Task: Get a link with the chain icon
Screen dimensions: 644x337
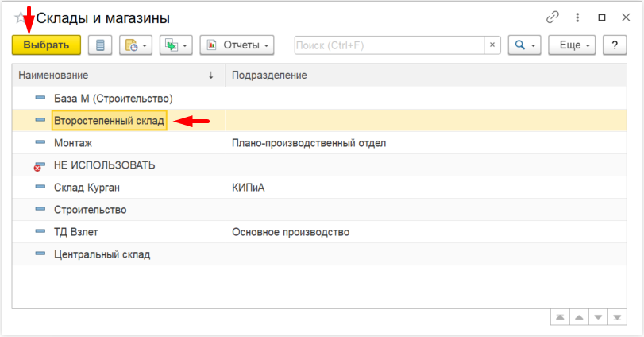Action: (x=553, y=17)
